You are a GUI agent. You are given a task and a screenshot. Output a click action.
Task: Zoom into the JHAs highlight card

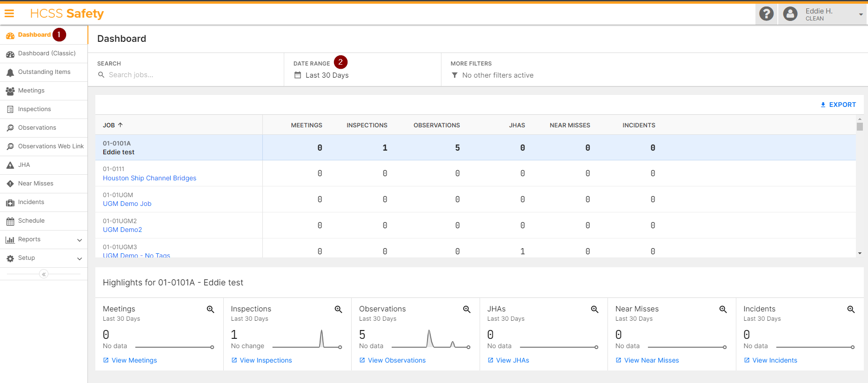click(594, 310)
